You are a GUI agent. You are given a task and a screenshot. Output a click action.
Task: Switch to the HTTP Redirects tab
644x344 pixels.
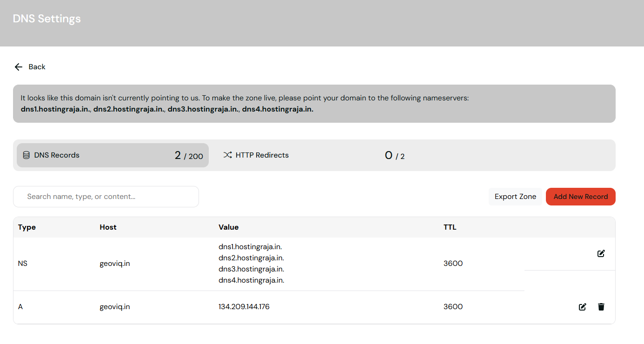coord(262,155)
